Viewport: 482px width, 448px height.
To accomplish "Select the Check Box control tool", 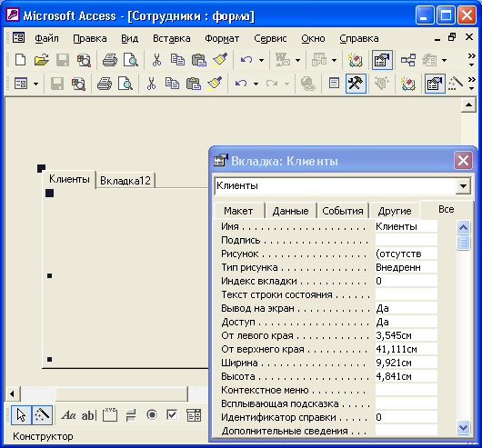I will pos(172,415).
